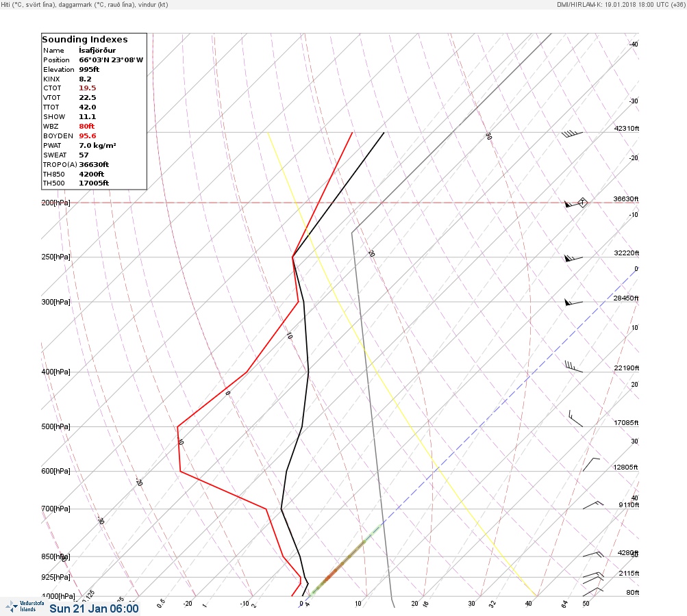Click the TROPO(A) value '36630ft' in the table
The height and width of the screenshot is (616, 687).
point(94,165)
